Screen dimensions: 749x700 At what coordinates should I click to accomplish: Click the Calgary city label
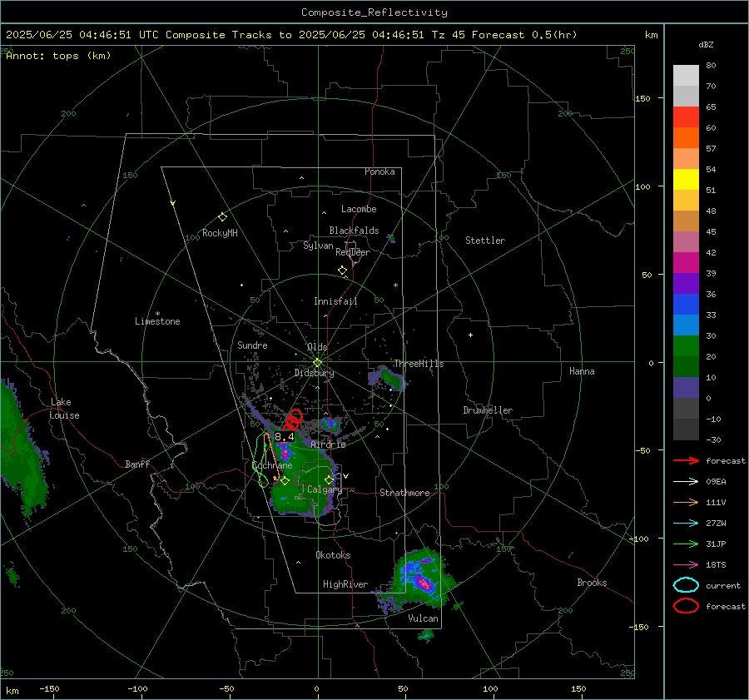[x=325, y=489]
